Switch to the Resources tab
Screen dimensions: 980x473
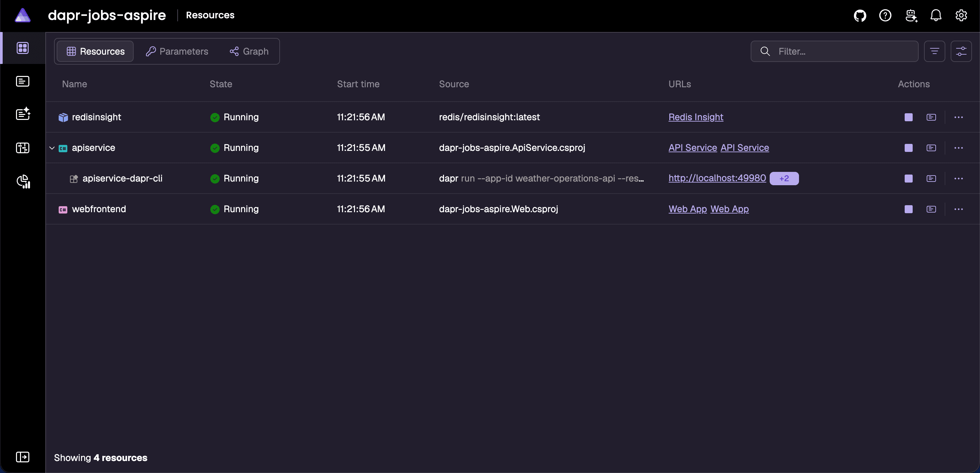point(95,51)
